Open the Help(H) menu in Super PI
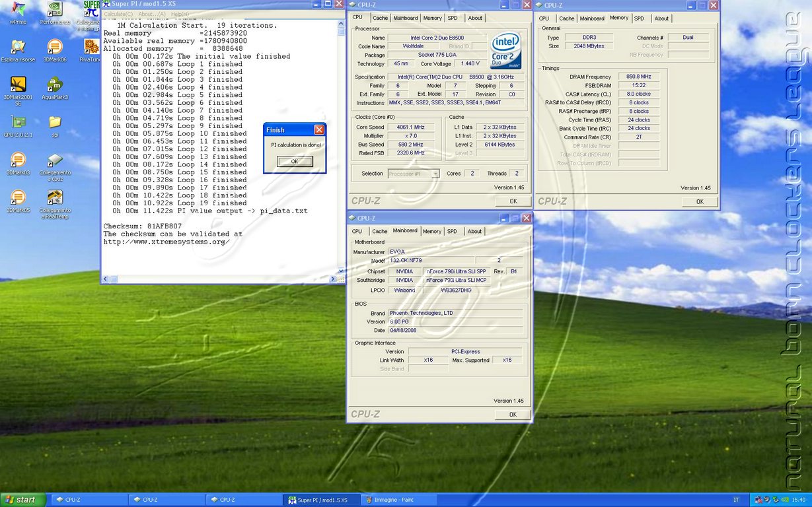The image size is (812, 507). pos(180,14)
